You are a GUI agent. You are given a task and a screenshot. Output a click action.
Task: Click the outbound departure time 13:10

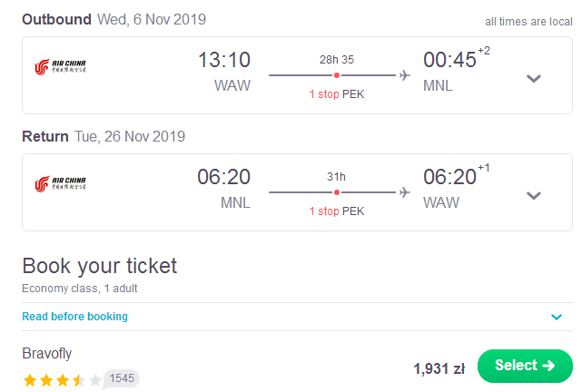224,60
